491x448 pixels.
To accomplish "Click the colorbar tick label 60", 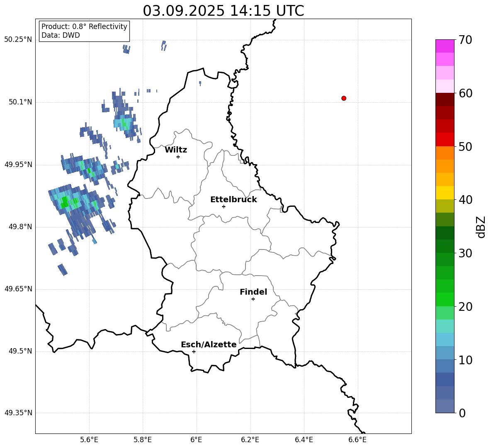I will point(466,93).
